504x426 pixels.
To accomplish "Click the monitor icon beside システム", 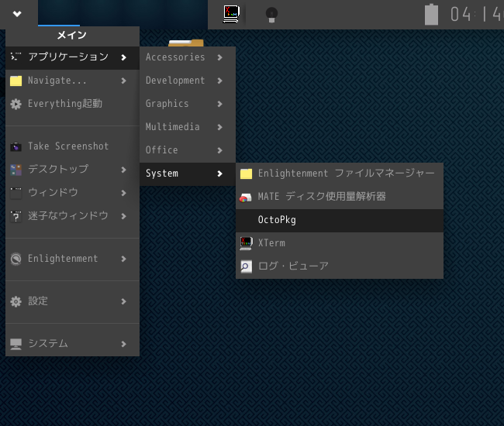I will click(x=16, y=344).
